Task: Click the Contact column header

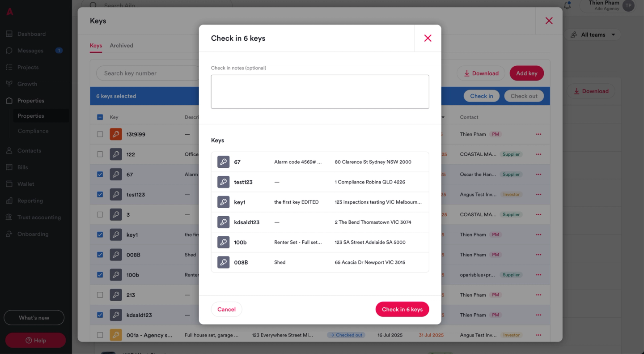Action: [x=469, y=117]
